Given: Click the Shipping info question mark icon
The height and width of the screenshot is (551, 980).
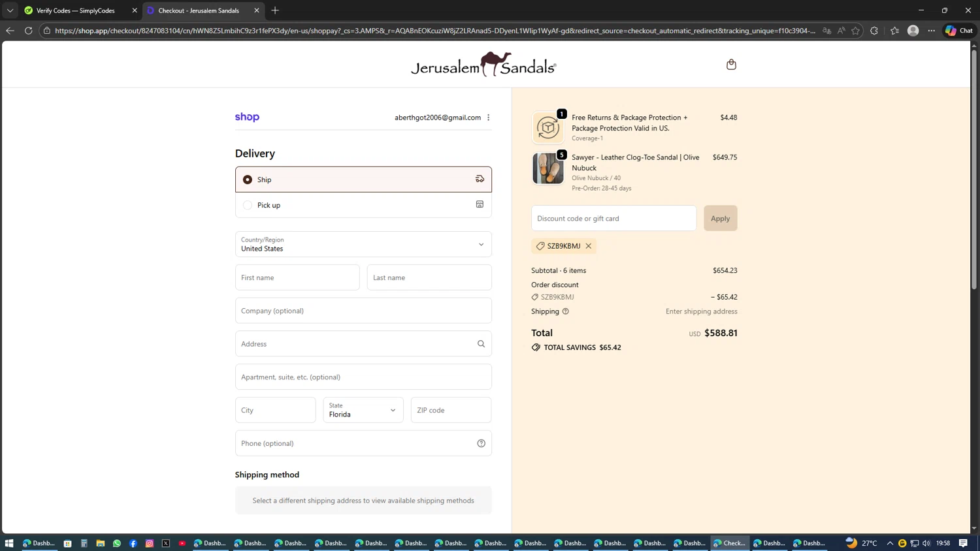Looking at the screenshot, I should click(x=566, y=311).
